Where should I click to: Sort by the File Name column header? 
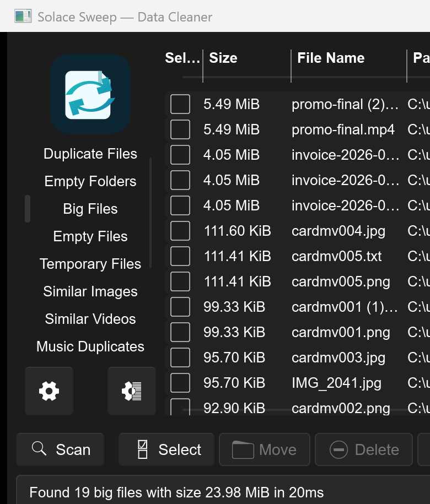(x=348, y=58)
